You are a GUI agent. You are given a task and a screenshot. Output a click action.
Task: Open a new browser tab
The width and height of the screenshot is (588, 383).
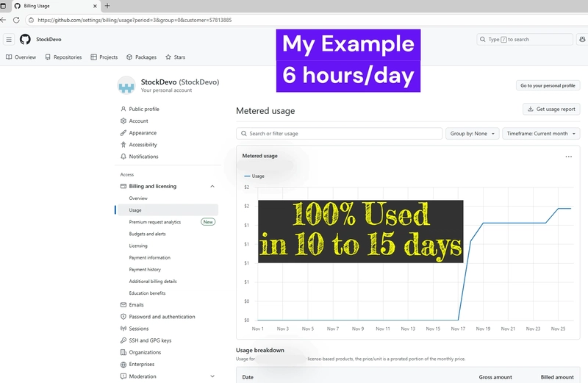[x=107, y=6]
